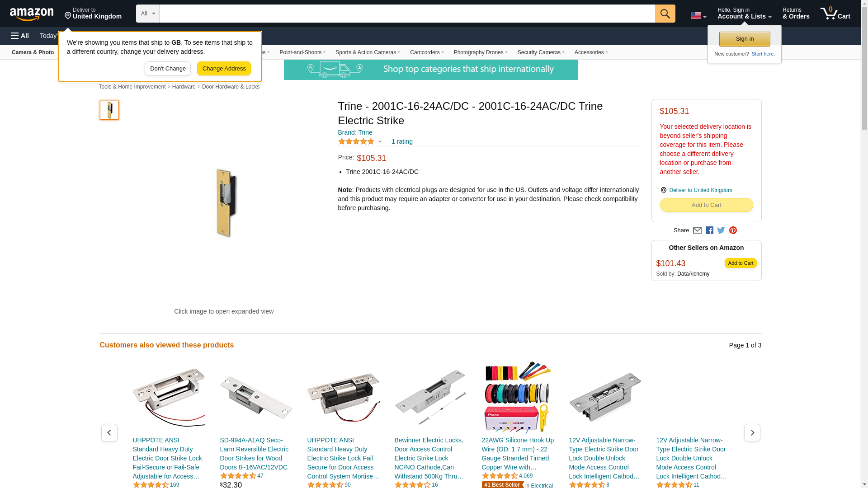Open the Security Cameras menu
Screen dimensions: 868x488
[541, 52]
